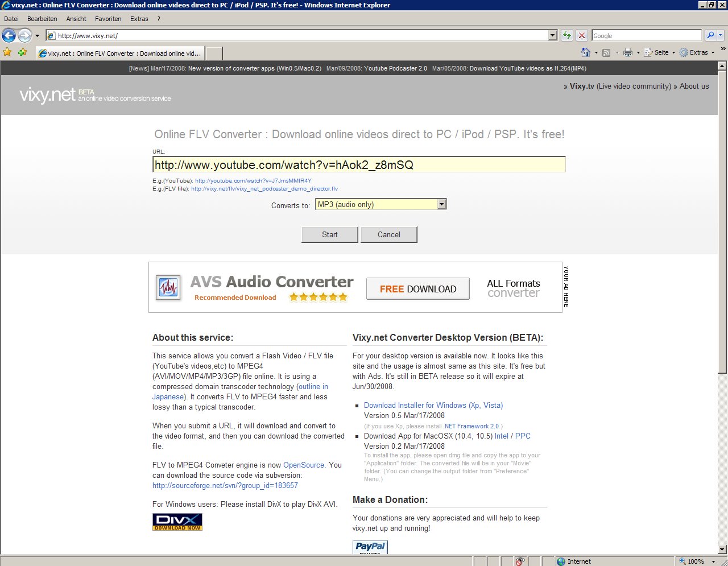Click the scrollbar up arrow
Image resolution: width=728 pixels, height=566 pixels.
[x=722, y=65]
